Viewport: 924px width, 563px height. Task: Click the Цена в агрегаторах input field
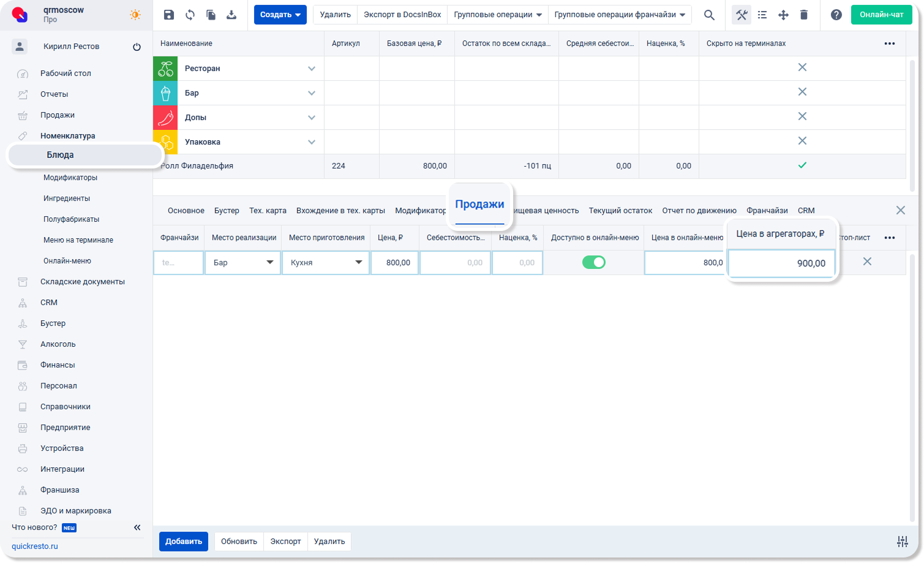coord(781,263)
